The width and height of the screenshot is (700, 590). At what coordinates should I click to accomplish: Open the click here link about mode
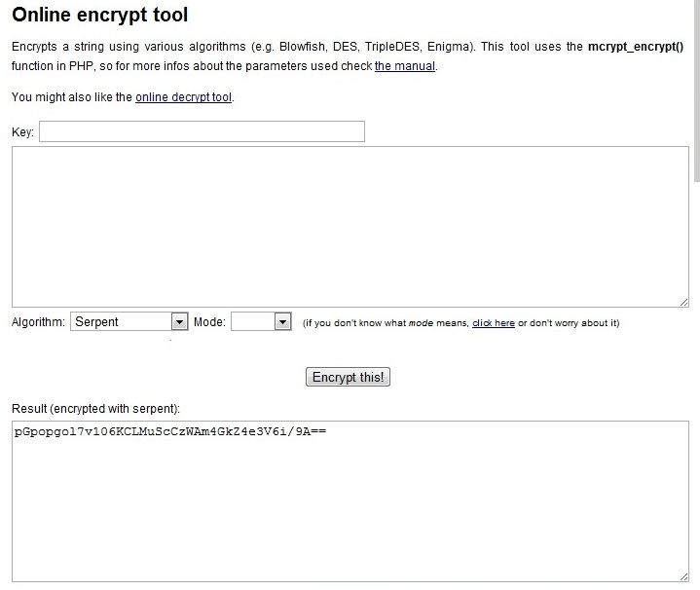click(494, 322)
